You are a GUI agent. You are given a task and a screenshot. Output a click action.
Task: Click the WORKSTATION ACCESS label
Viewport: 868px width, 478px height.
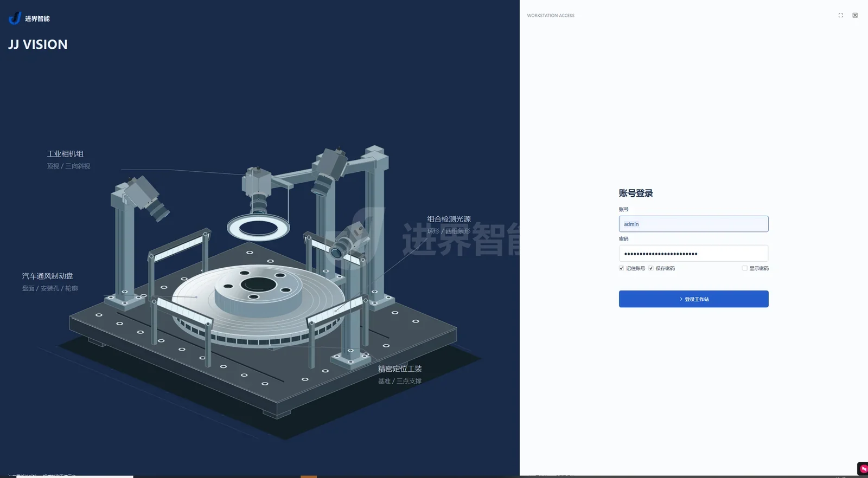[x=551, y=16]
